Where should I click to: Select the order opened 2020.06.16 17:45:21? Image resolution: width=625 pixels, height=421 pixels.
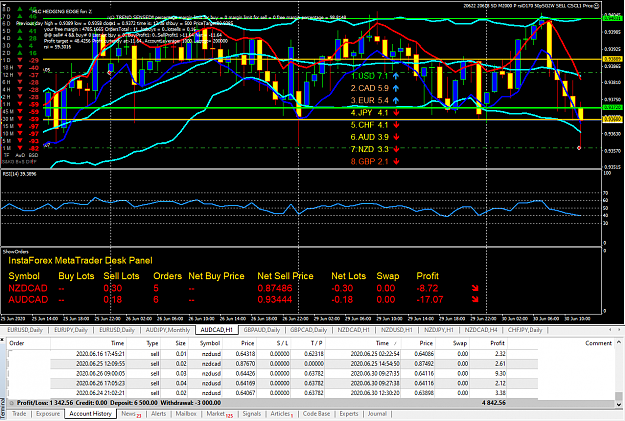[273, 354]
